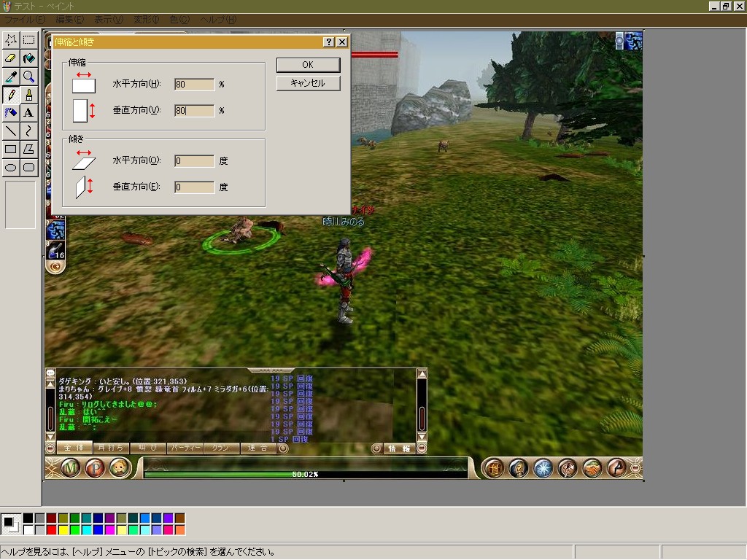Screen dimensions: 747x560
Task: Choose the Brush tool
Action: (x=29, y=95)
